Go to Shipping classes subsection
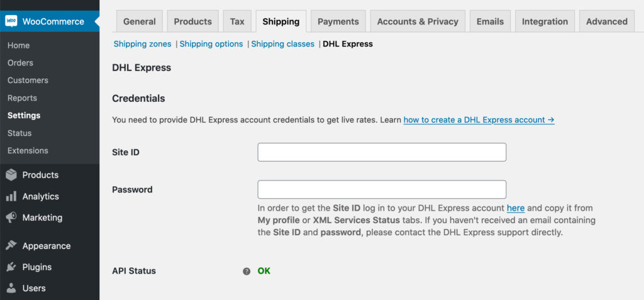This screenshot has height=300, width=644. pos(283,44)
